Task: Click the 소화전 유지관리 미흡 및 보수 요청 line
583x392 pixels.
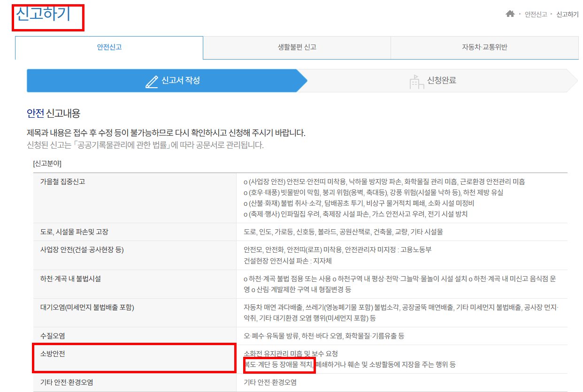Action: point(291,354)
